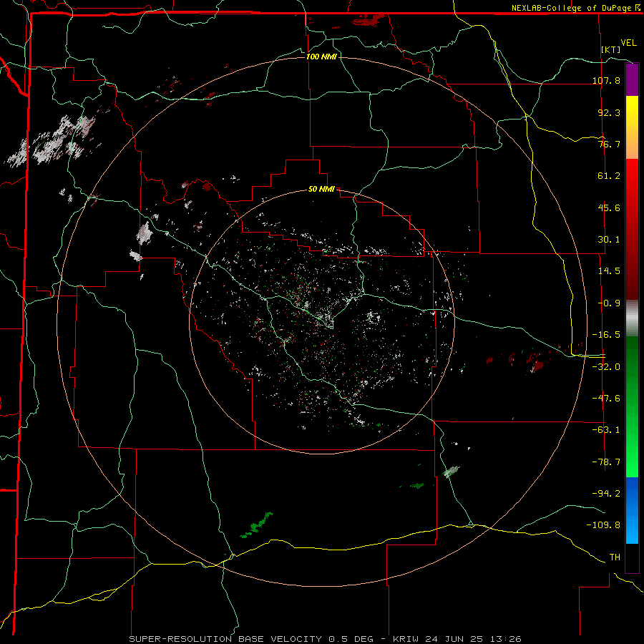Click the -0.9 value on velocity scale

click(609, 303)
